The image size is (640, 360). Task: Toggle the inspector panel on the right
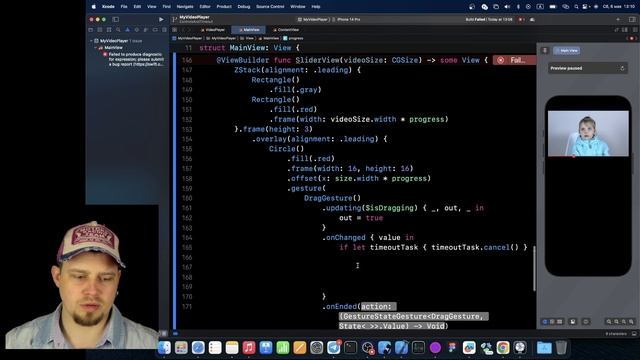pyautogui.click(x=632, y=19)
